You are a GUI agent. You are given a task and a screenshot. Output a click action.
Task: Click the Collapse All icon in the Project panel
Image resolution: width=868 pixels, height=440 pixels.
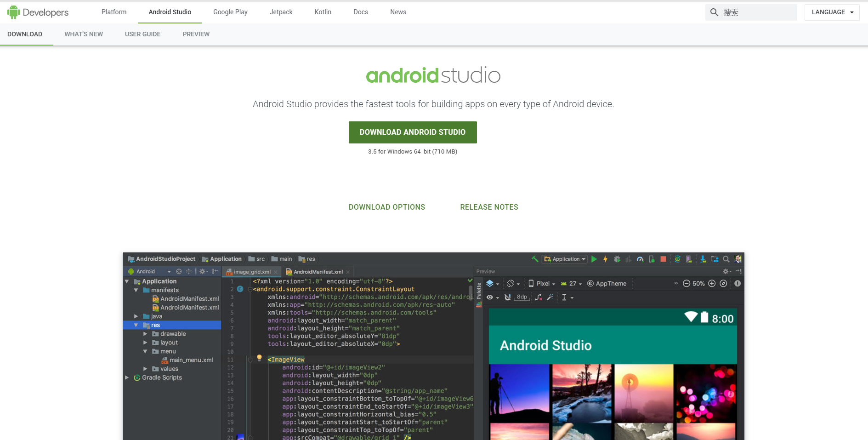pyautogui.click(x=188, y=271)
